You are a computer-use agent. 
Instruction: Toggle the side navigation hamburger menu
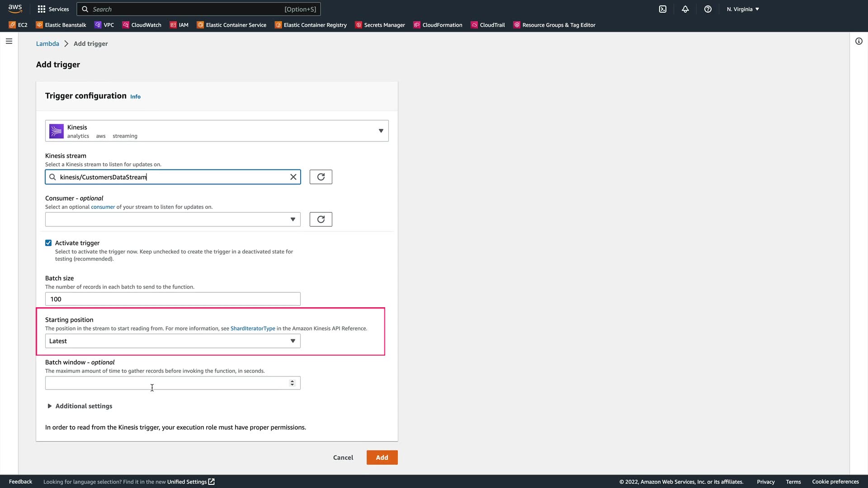[9, 41]
